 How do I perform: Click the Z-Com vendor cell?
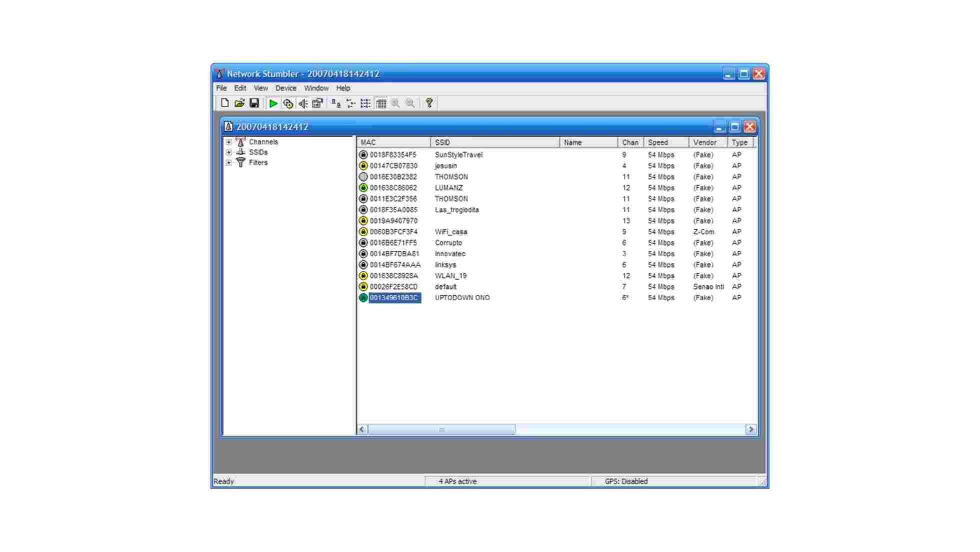(703, 232)
